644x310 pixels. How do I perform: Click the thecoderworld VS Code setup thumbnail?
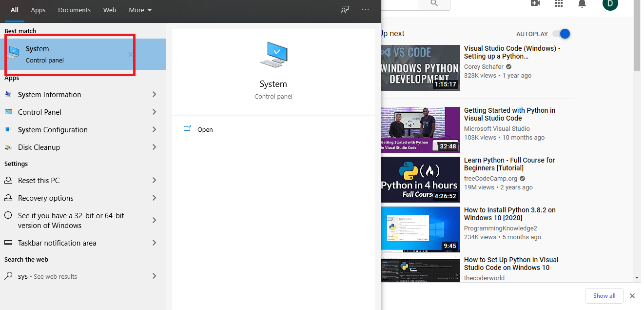point(420,270)
